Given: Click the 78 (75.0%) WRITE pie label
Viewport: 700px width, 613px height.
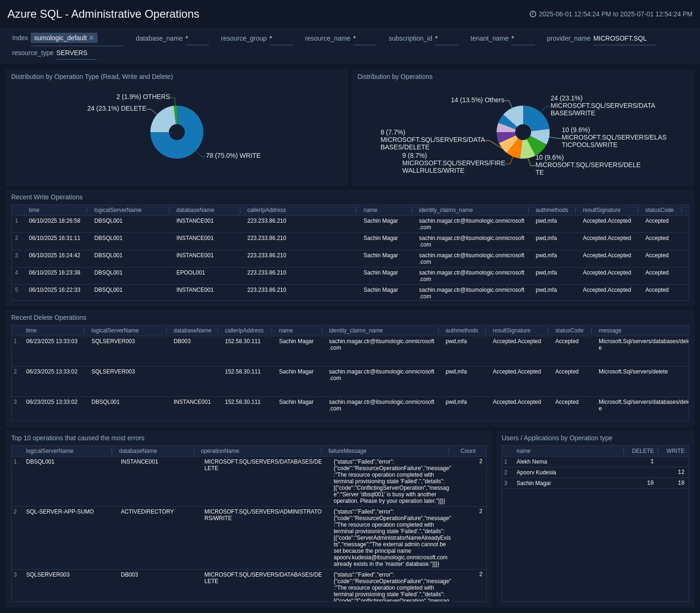Looking at the screenshot, I should (x=233, y=155).
